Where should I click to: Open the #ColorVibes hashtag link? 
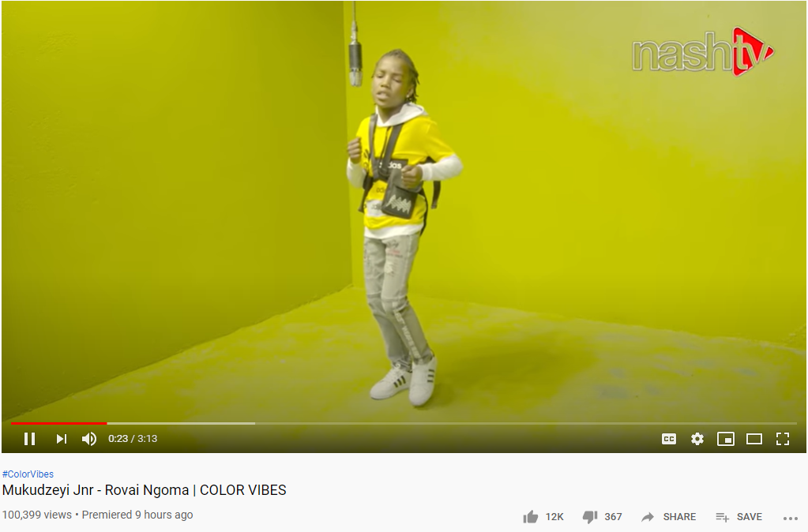point(28,474)
